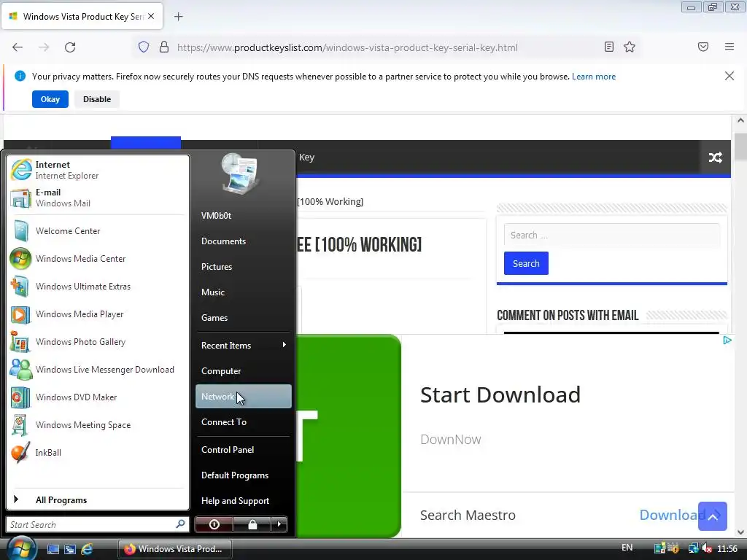Screen dimensions: 747x560
Task: Open Connect To
Action: coord(243,422)
